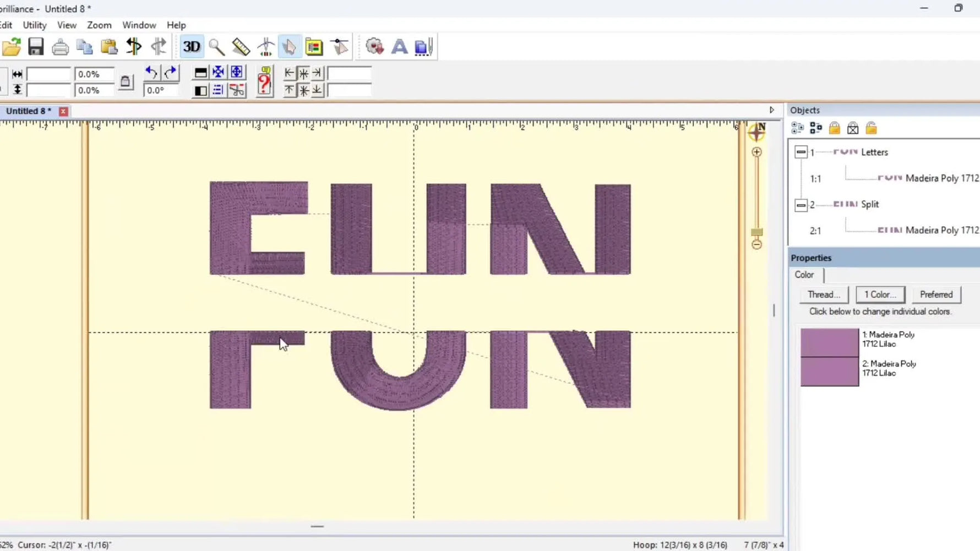Click the blue stacked lines icon
980x551 pixels.
pos(219,90)
